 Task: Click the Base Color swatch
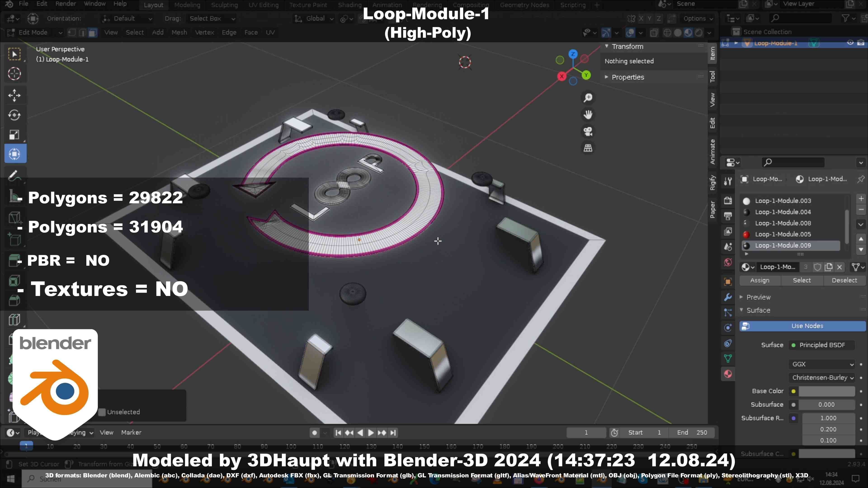pos(827,391)
